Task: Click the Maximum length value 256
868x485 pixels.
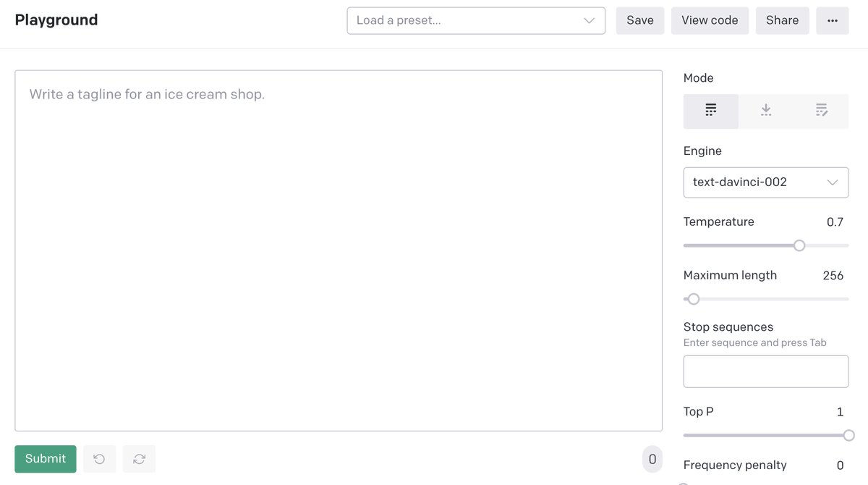Action: pos(833,276)
